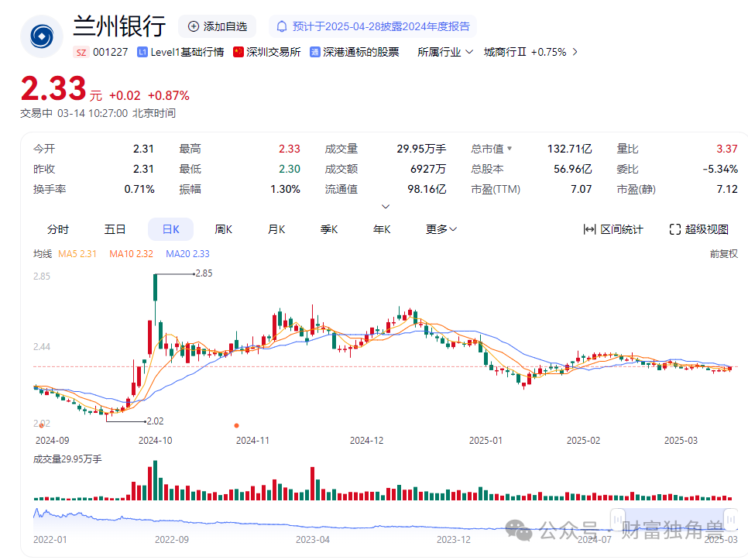Click the SZ market badge
Image resolution: width=748 pixels, height=560 pixels.
(81, 52)
